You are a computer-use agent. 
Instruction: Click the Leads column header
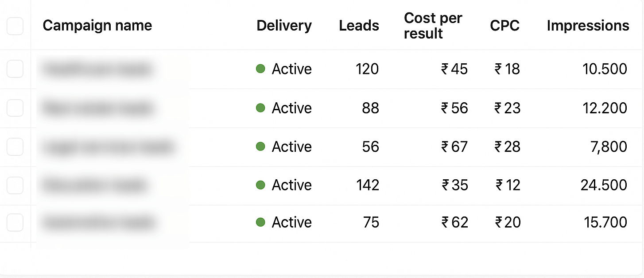click(359, 26)
